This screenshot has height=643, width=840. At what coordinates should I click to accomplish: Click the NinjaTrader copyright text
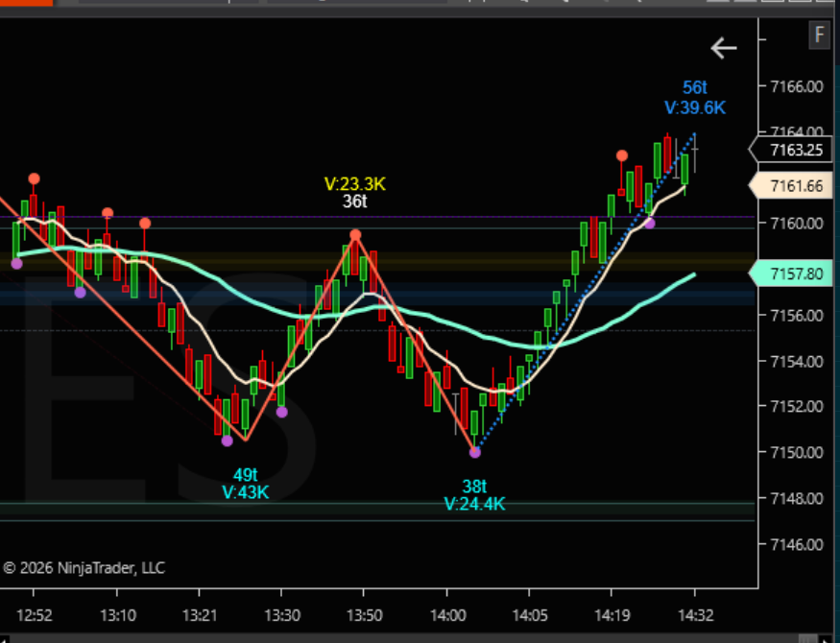[x=84, y=567]
